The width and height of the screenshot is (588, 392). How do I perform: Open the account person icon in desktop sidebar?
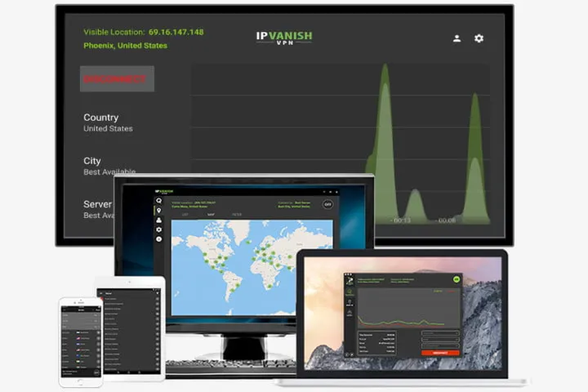coord(159,220)
